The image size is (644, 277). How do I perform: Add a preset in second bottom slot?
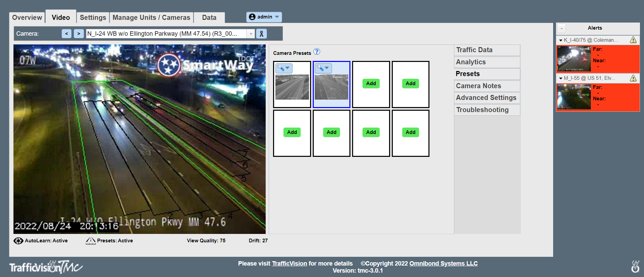point(332,132)
